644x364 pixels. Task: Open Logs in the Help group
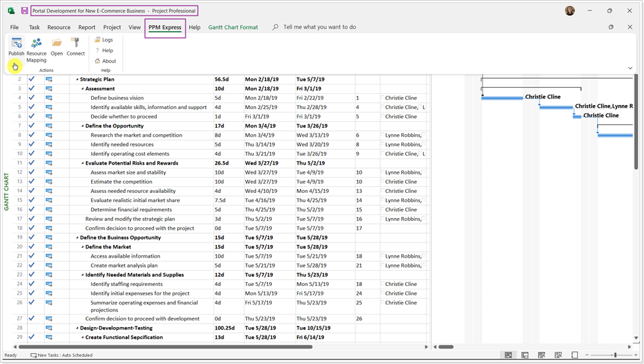pos(104,40)
